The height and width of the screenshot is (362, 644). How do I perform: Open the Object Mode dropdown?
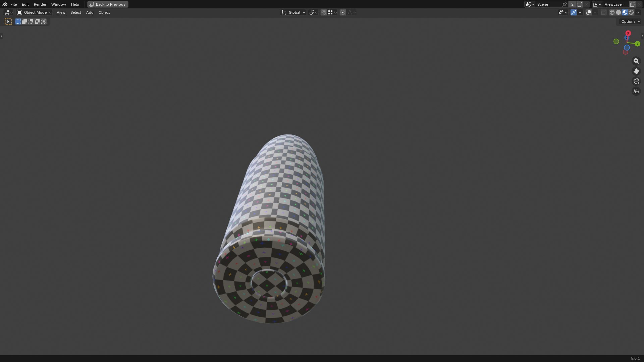pyautogui.click(x=34, y=12)
